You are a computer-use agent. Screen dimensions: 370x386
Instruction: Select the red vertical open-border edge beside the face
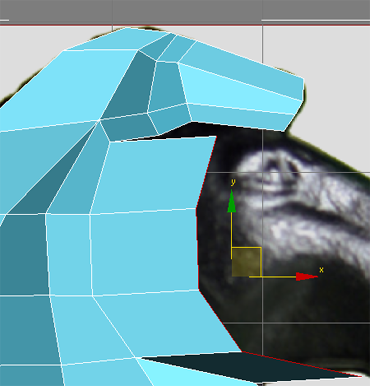point(197,249)
